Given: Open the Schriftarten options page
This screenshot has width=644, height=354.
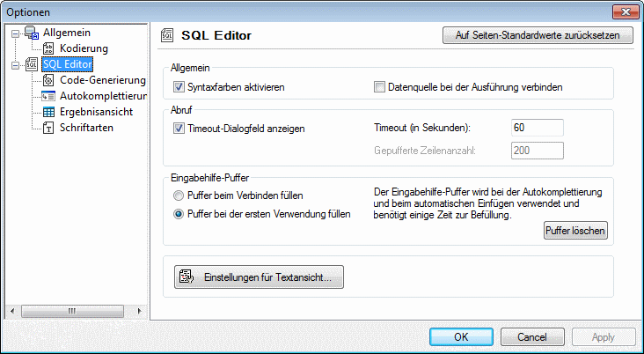Looking at the screenshot, I should click(x=86, y=128).
